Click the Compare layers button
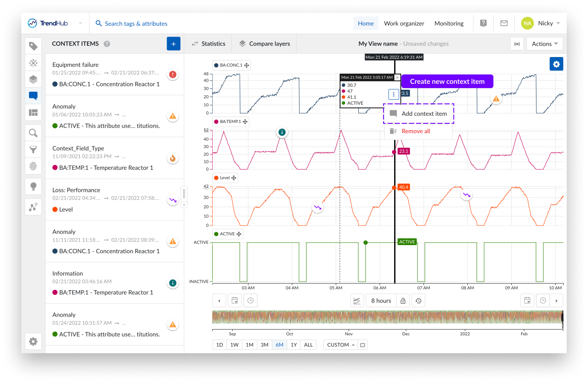The image size is (588, 383). (x=264, y=44)
